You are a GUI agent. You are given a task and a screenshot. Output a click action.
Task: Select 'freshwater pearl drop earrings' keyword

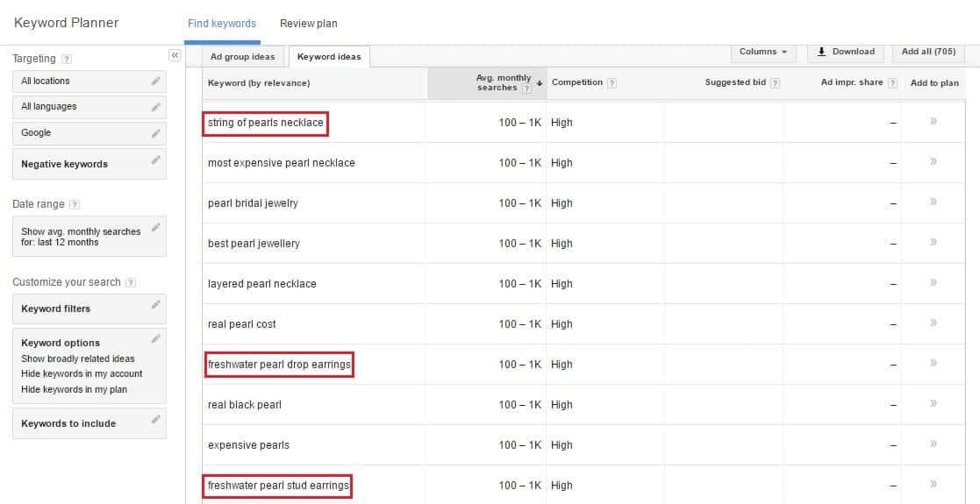click(x=279, y=364)
